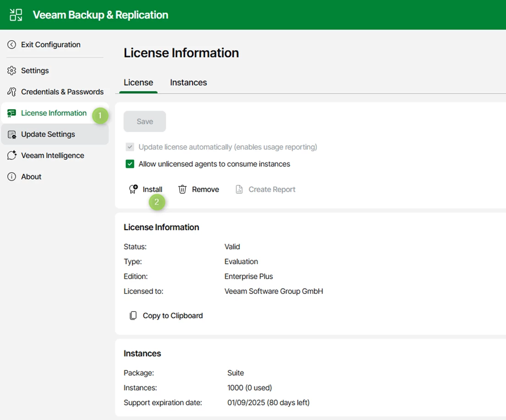Click the 'Evaluation' license type value
Image resolution: width=506 pixels, height=420 pixels.
[x=241, y=261]
